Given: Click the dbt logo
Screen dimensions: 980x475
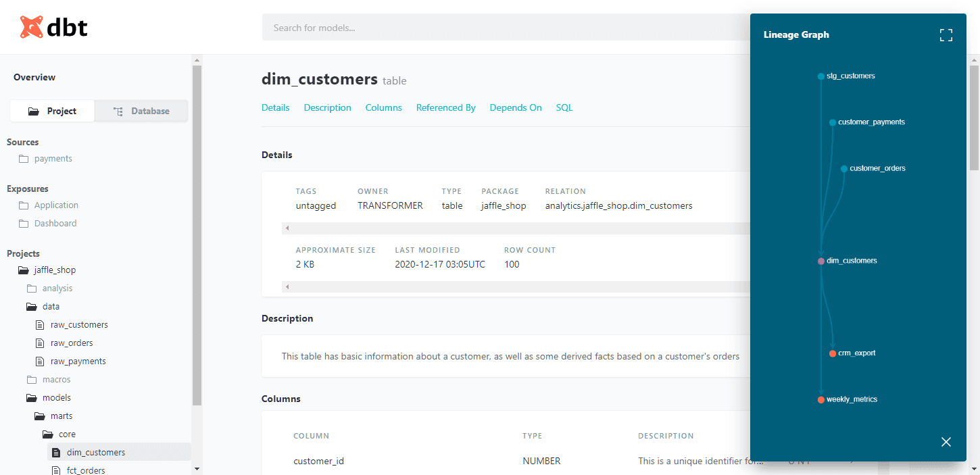Looking at the screenshot, I should coord(54,27).
